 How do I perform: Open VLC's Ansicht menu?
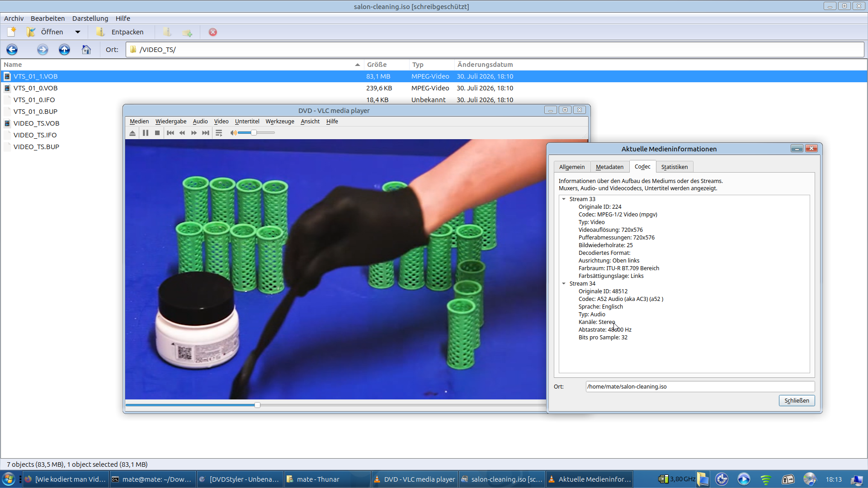pyautogui.click(x=310, y=122)
